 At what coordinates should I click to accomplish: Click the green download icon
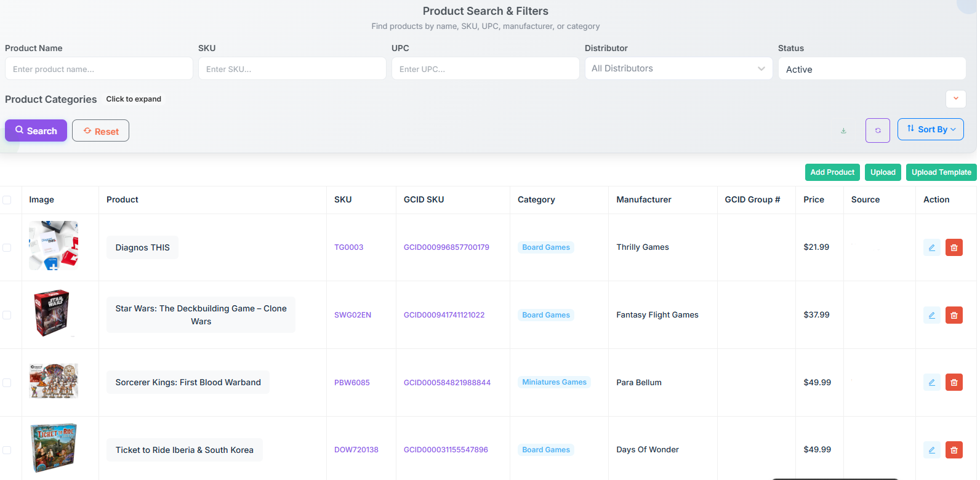coord(843,130)
